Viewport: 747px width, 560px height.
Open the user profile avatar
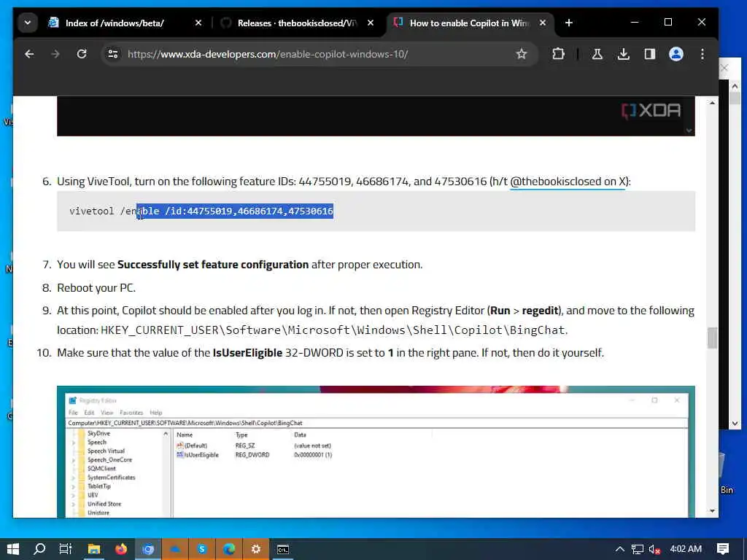[x=676, y=54]
